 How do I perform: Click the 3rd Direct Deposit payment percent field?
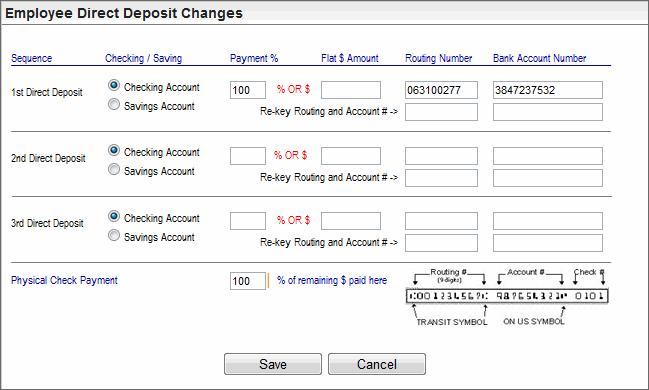248,221
